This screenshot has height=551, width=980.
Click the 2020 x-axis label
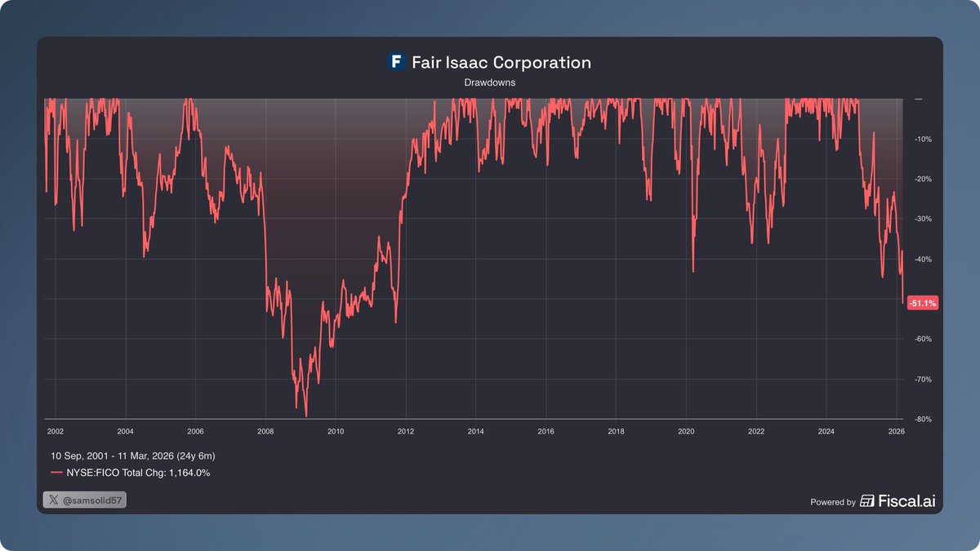click(x=687, y=430)
